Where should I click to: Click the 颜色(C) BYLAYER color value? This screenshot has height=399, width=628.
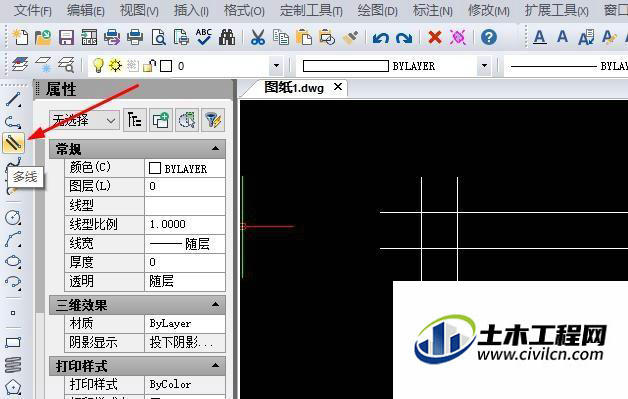(x=185, y=168)
